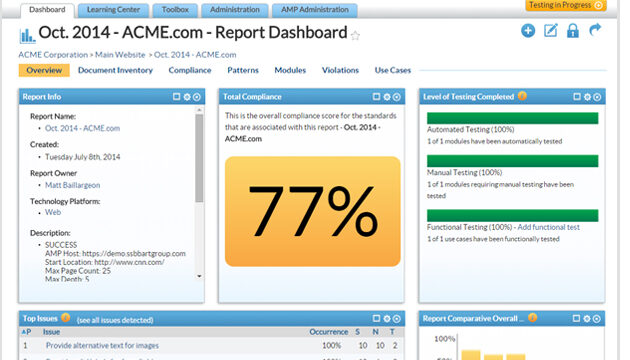Sort Top Issues by Issue column
This screenshot has width=630, height=360.
pyautogui.click(x=51, y=332)
